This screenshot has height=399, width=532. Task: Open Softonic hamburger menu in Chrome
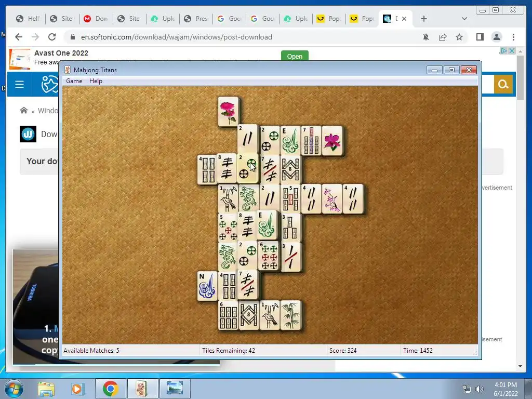point(19,84)
